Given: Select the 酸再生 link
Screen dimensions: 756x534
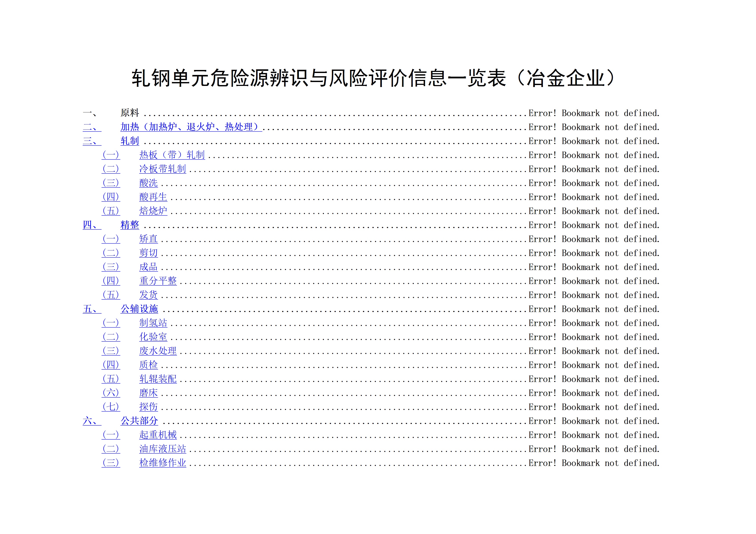Looking at the screenshot, I should pyautogui.click(x=153, y=197).
